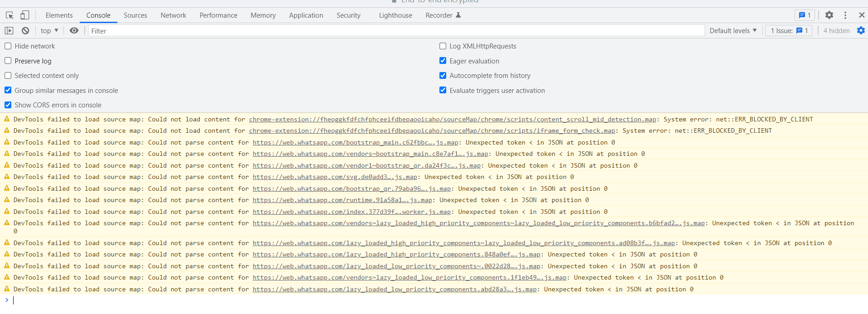Open the runtime.91a58a1 js.map link
Image resolution: width=868 pixels, height=314 pixels.
(342, 200)
